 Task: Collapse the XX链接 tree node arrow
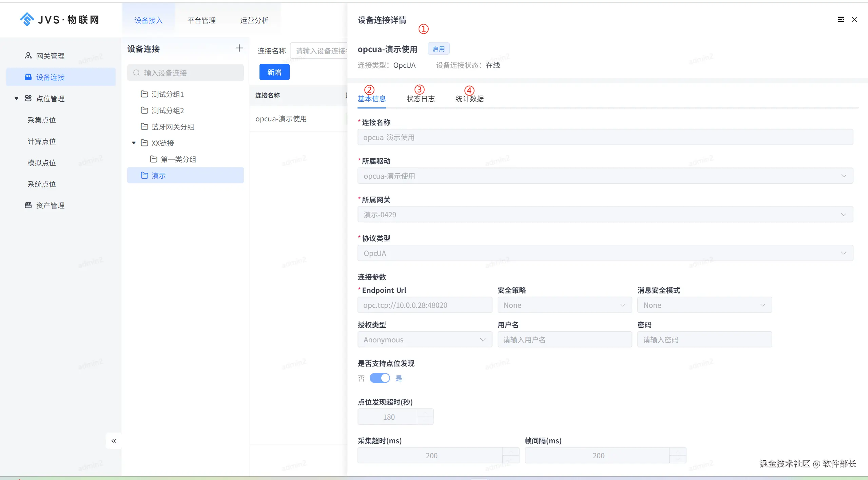(x=134, y=143)
